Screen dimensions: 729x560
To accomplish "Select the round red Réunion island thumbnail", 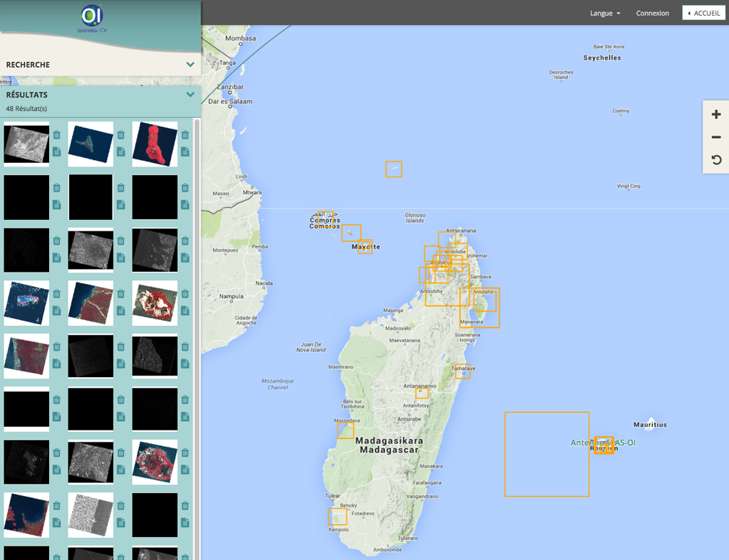I will click(154, 462).
